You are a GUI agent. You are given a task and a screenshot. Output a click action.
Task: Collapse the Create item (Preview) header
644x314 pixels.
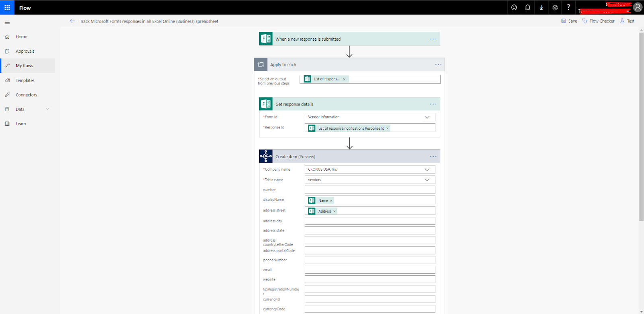coord(349,156)
